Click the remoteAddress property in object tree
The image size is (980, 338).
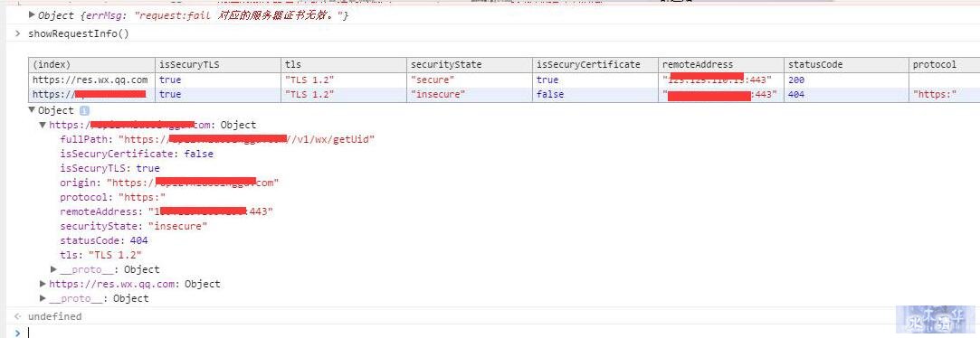pos(167,211)
